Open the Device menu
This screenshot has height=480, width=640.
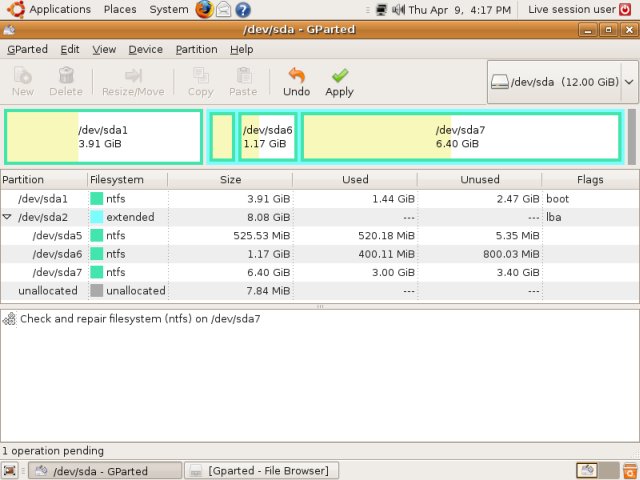coord(146,49)
